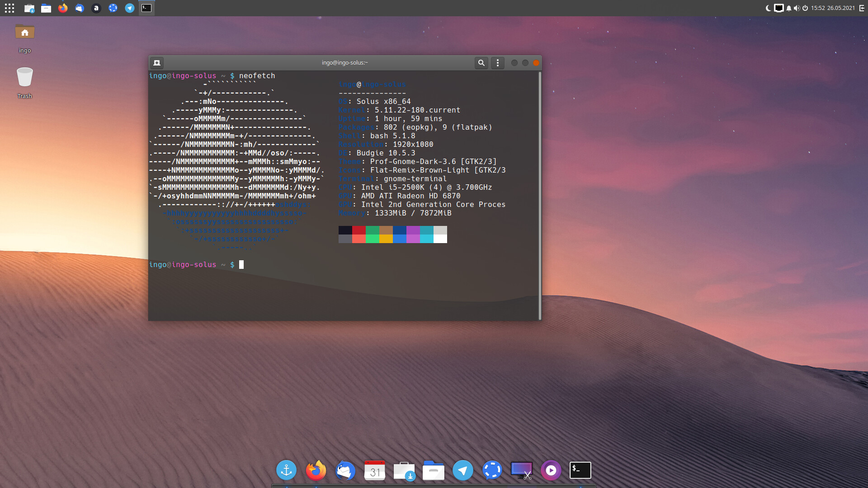
Task: Click the uptime '1 hour, 59 mins'
Action: point(409,118)
